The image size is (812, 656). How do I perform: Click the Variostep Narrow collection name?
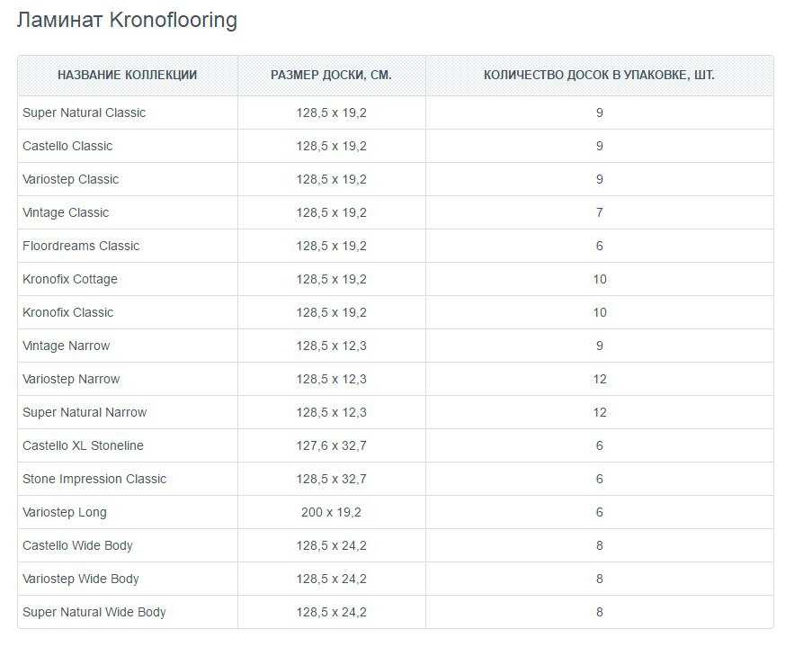(x=71, y=379)
